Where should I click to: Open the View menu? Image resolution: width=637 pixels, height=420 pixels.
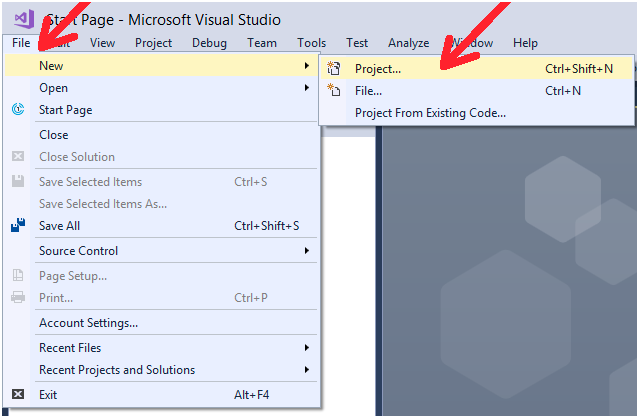(102, 43)
